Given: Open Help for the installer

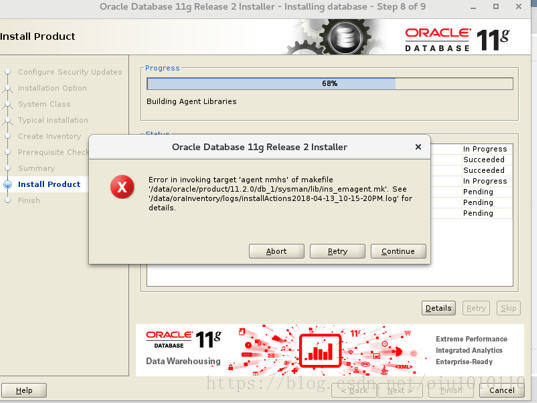Looking at the screenshot, I should point(24,390).
